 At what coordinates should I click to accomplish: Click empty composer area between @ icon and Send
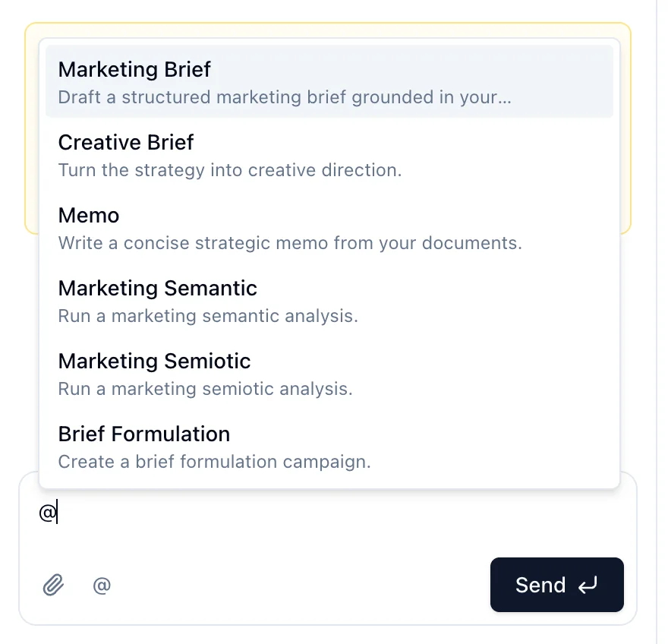298,586
